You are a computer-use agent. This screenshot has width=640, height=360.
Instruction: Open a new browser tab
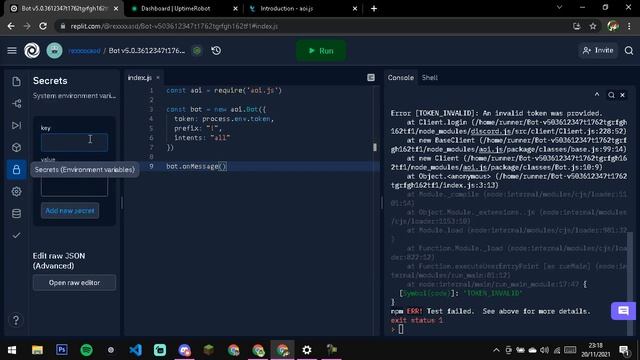point(374,9)
